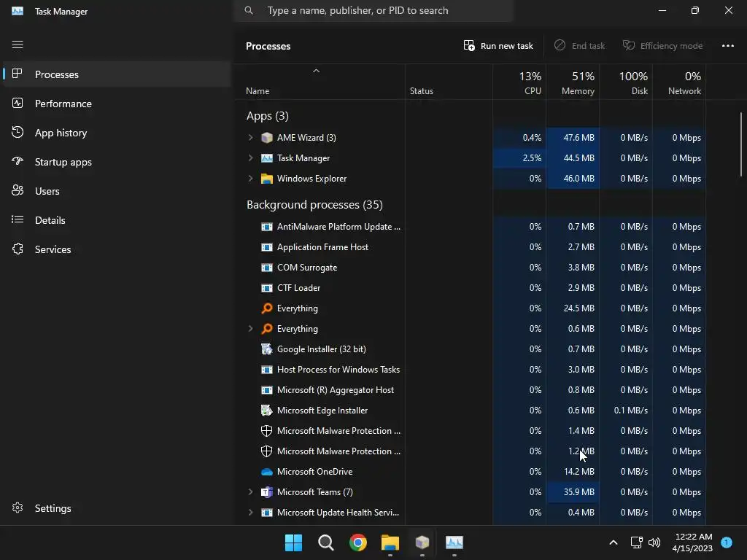Click the Task Manager taskbar icon
Viewport: 747px width, 560px height.
[454, 542]
